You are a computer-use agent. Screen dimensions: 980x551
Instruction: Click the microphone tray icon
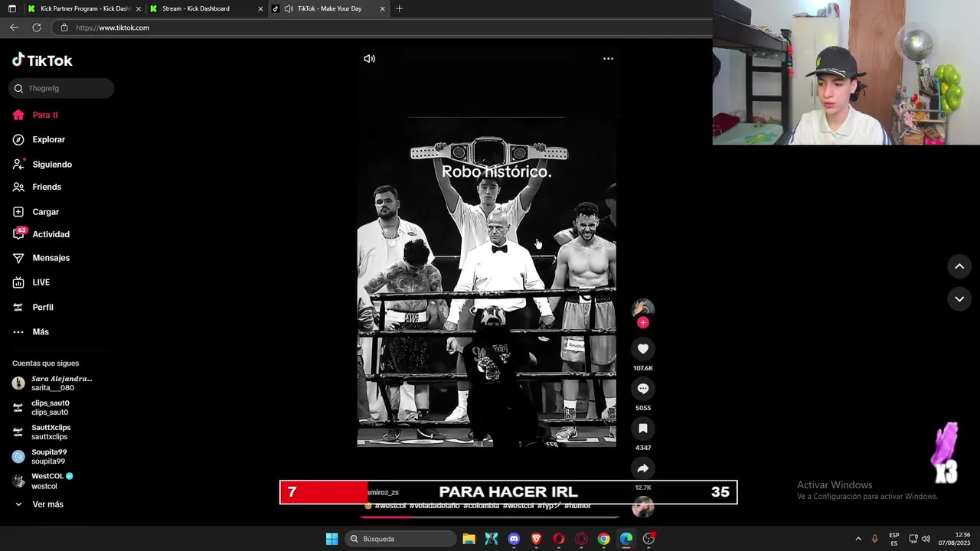coord(874,539)
